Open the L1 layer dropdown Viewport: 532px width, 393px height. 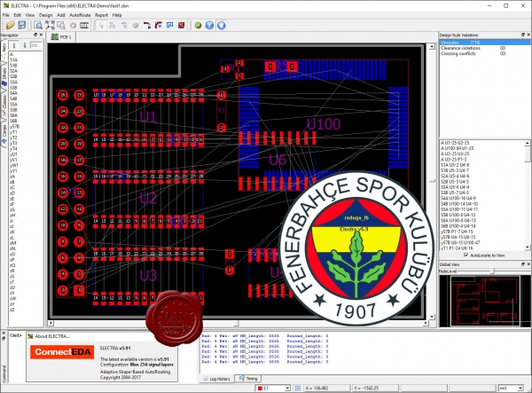point(287,388)
